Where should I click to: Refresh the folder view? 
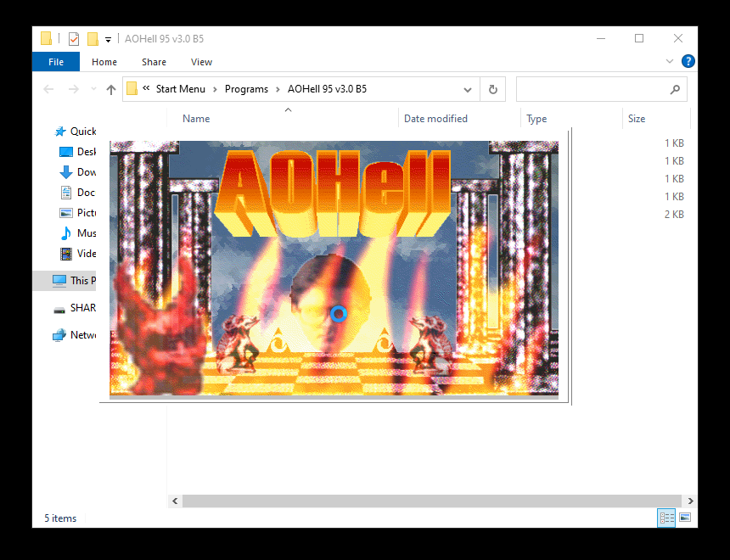click(493, 88)
